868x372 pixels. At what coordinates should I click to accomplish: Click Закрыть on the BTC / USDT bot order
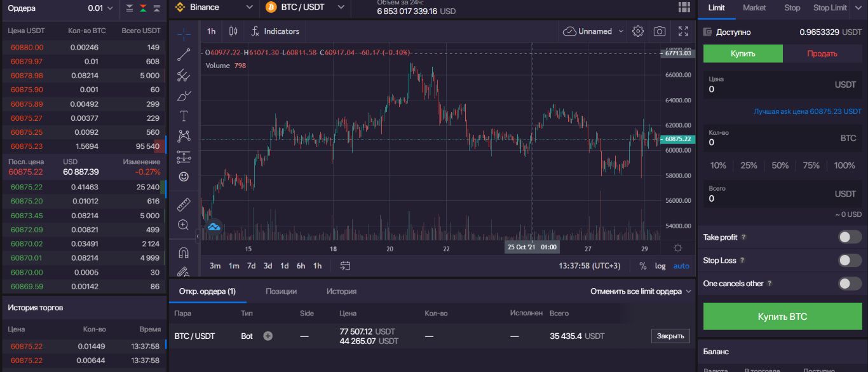(670, 336)
